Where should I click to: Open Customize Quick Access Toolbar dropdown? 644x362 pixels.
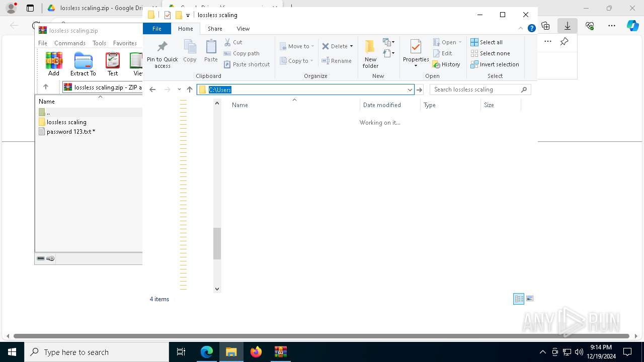click(x=188, y=15)
